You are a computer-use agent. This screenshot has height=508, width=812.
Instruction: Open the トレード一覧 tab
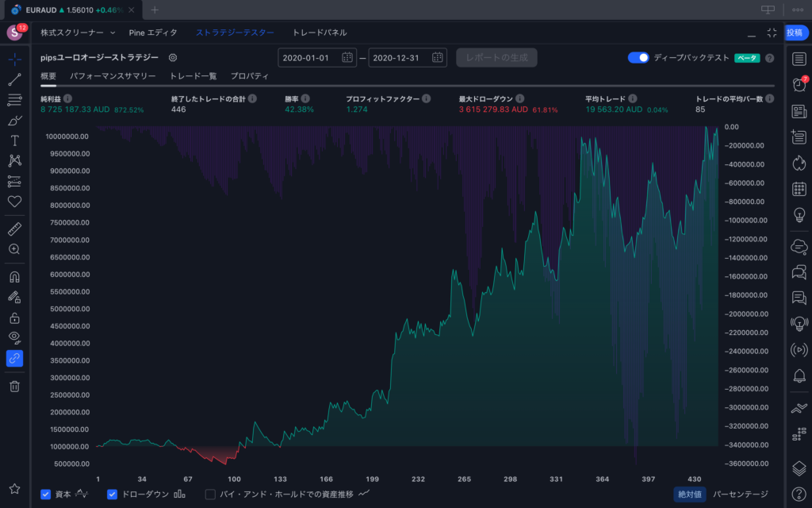[x=193, y=76]
